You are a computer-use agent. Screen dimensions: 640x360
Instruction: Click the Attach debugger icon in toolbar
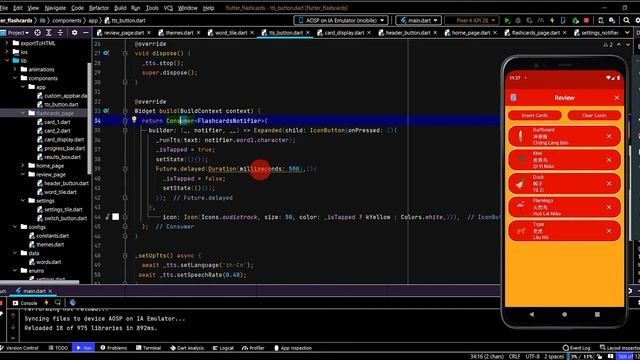[575, 20]
